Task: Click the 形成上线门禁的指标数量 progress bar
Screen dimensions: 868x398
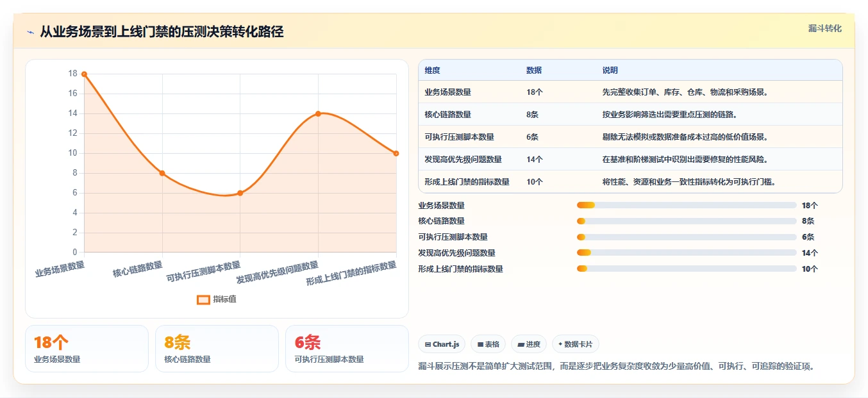Action: pyautogui.click(x=687, y=269)
